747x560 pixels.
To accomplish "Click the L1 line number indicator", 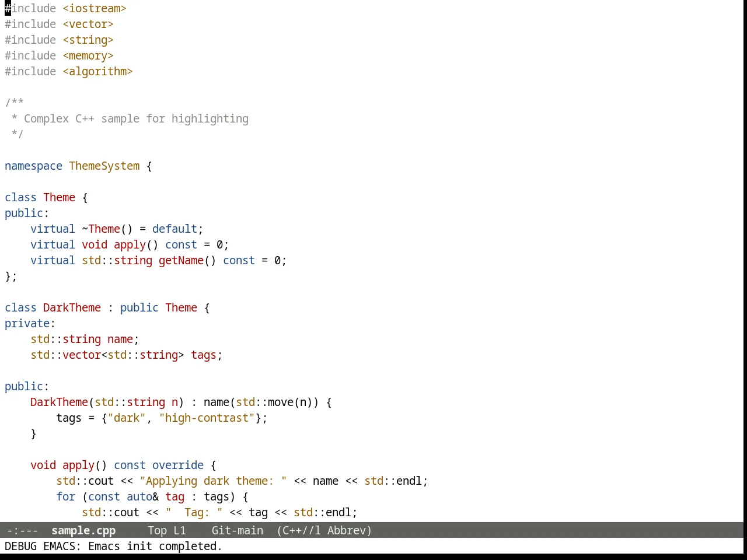I will [180, 530].
